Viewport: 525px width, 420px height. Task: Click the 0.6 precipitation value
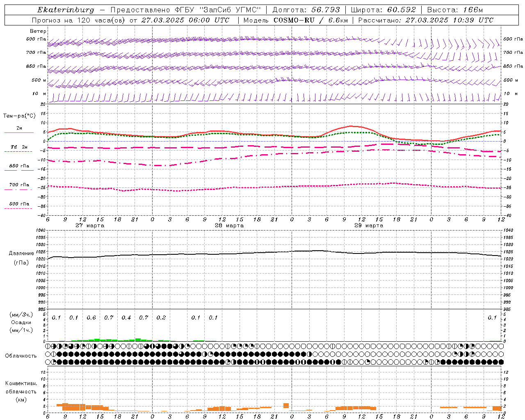[91, 318]
